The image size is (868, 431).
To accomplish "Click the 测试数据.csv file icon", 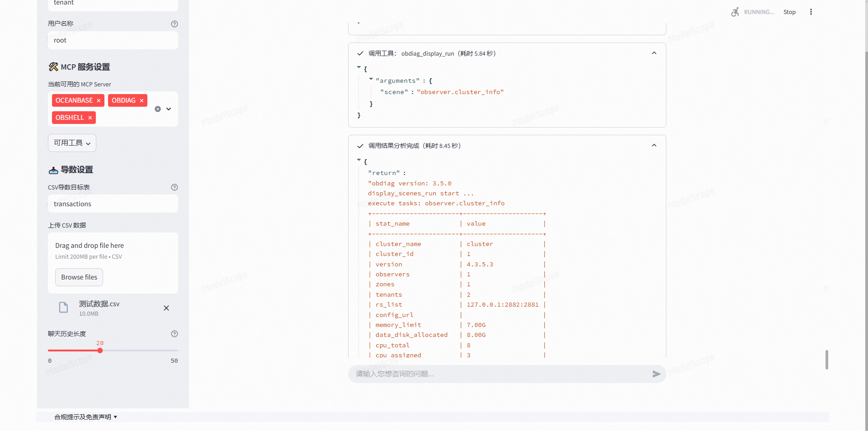I will (64, 308).
